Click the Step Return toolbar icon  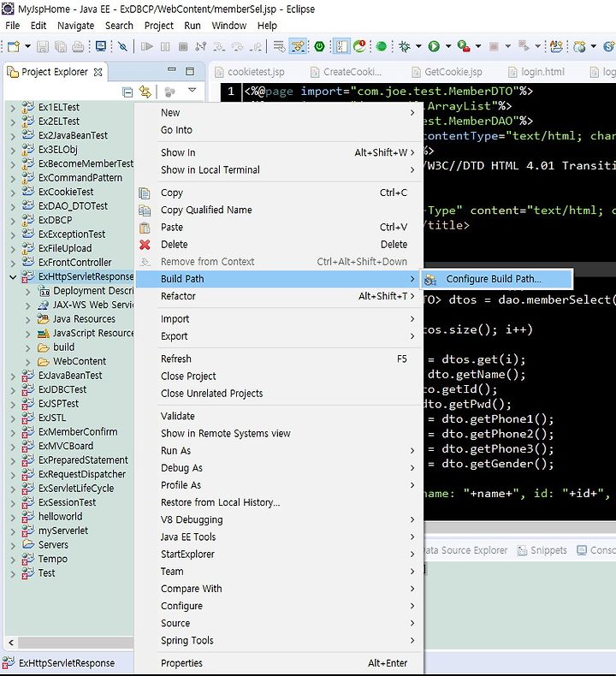(256, 46)
